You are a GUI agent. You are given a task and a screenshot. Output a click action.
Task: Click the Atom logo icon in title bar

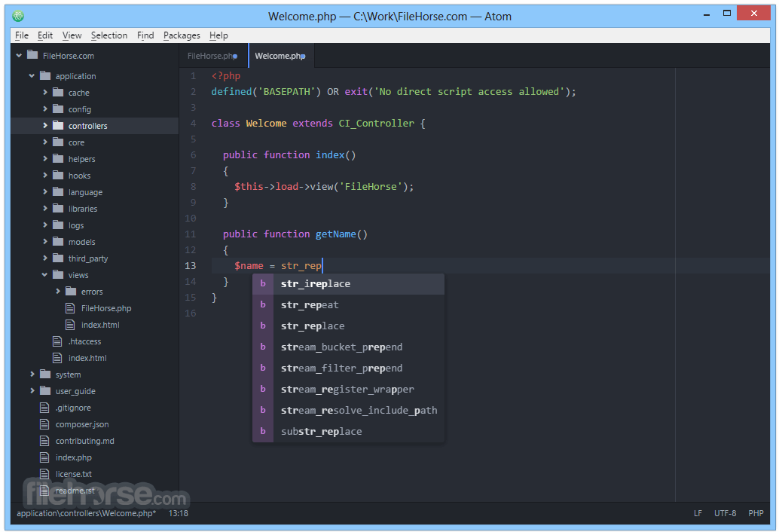point(18,16)
